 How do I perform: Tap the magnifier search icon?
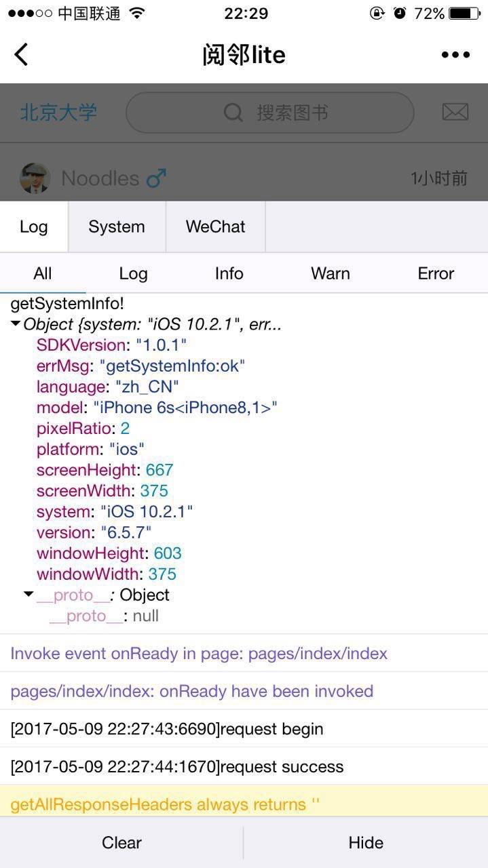tap(233, 113)
